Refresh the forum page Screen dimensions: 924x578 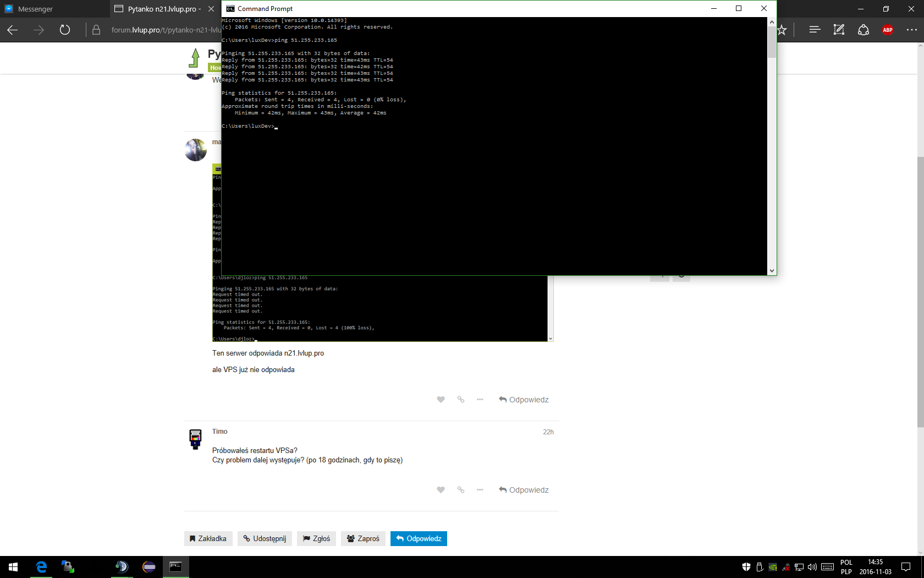coord(65,30)
